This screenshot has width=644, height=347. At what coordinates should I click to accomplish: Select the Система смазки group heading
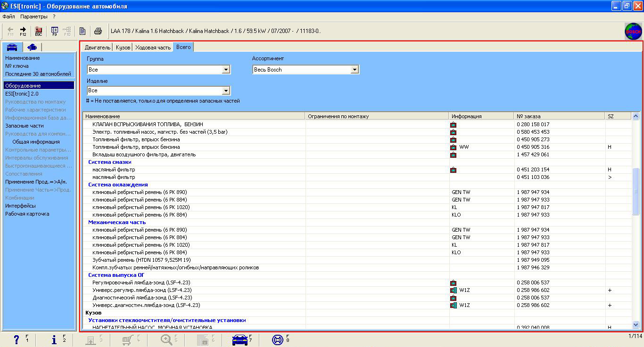point(110,162)
